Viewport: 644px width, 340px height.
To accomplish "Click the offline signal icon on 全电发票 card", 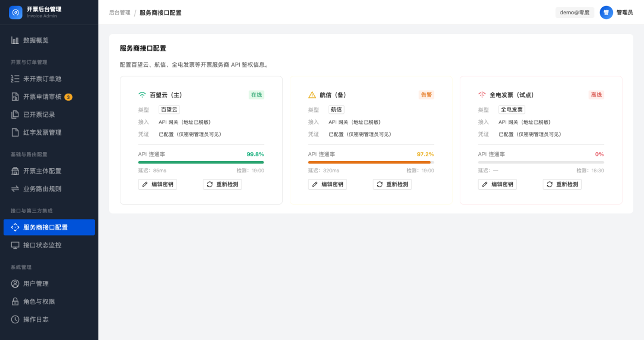I will [x=482, y=95].
